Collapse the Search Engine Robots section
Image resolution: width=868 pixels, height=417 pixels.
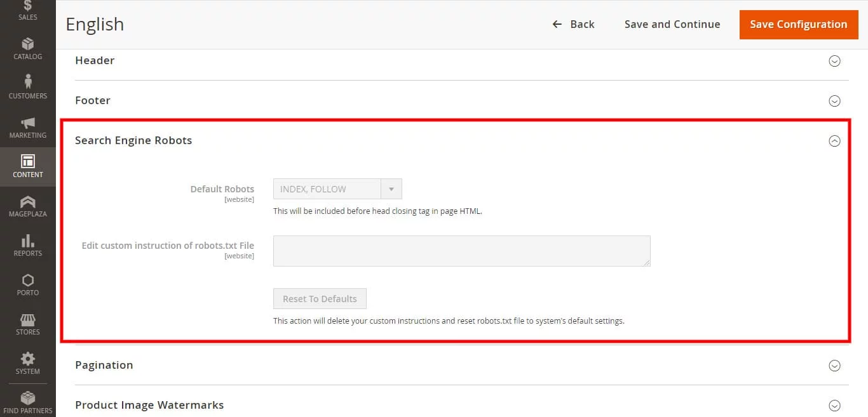tap(834, 141)
